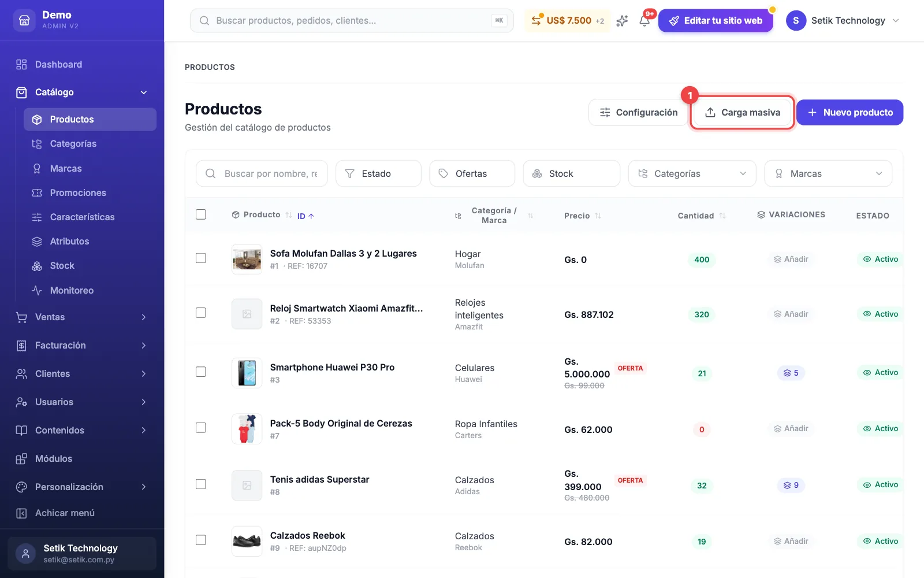
Task: Select the Reloj Smartwatch Xiaomi row checkbox
Action: point(201,313)
